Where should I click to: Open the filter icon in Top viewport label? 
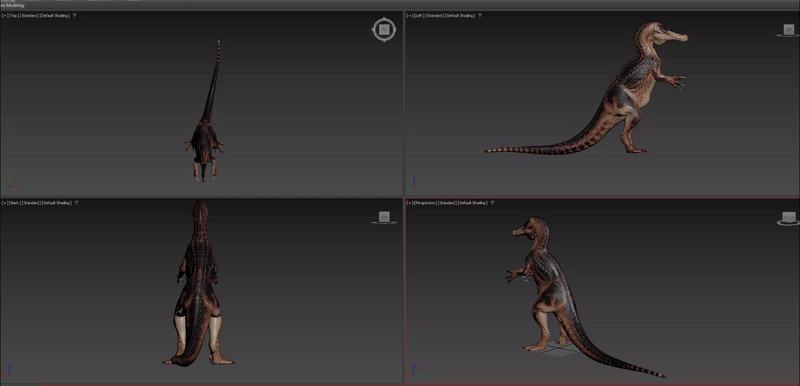click(74, 16)
